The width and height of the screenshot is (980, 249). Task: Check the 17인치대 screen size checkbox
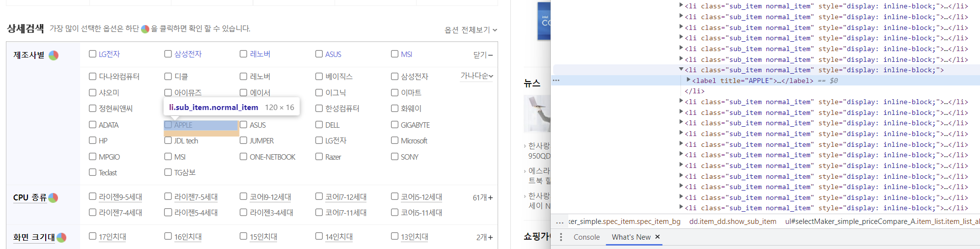[x=92, y=236]
